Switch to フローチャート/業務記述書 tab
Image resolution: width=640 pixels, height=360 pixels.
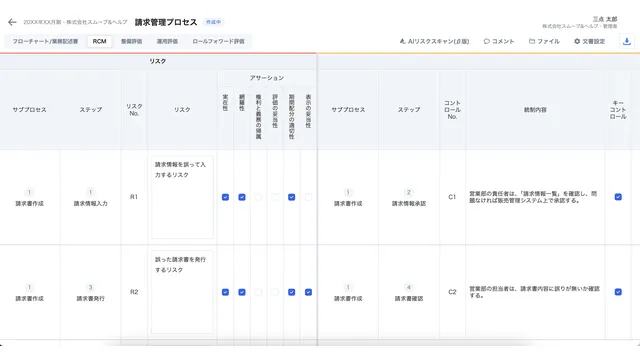pyautogui.click(x=45, y=41)
